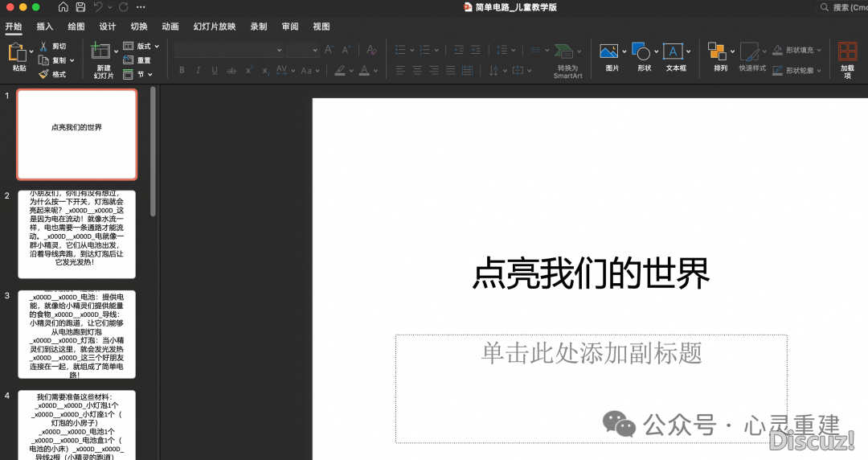This screenshot has height=460, width=868.
Task: Open the font size combo box
Action: point(303,50)
